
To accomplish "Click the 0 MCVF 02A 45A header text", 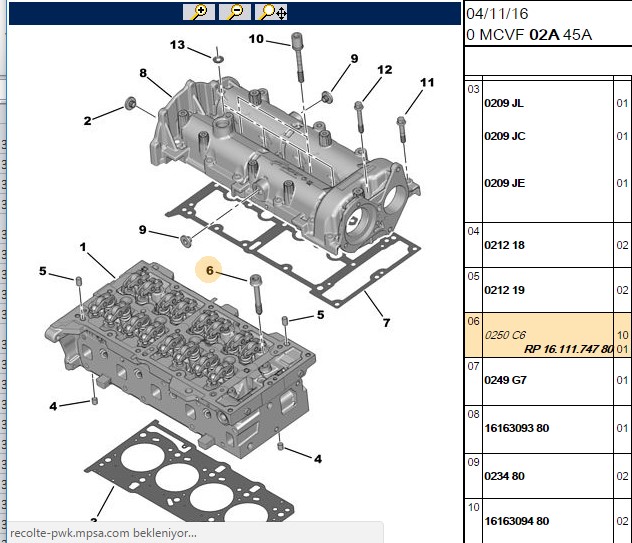I will point(529,35).
